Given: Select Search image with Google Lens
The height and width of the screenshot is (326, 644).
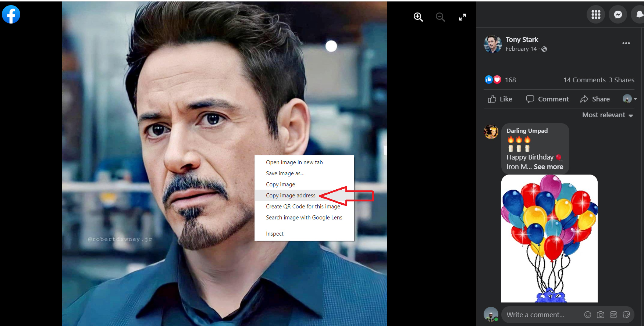Looking at the screenshot, I should point(304,218).
